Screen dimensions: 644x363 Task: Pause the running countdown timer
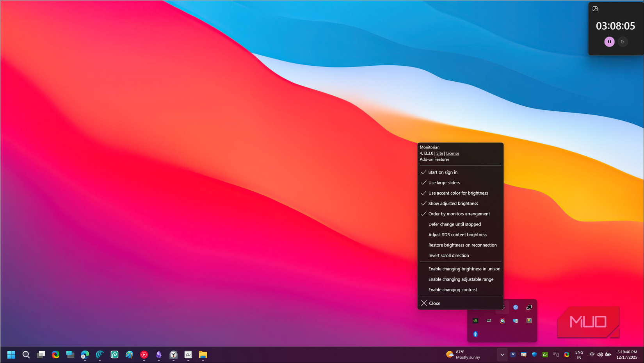[x=609, y=42]
